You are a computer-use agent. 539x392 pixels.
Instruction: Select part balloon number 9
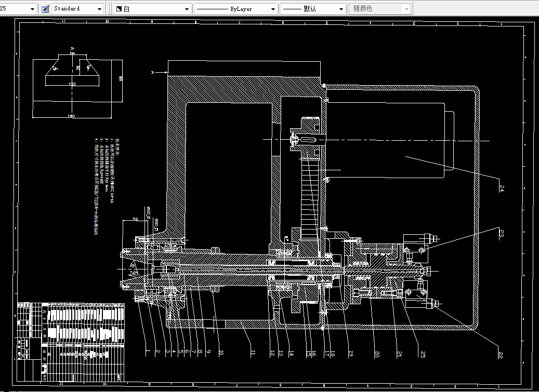208,352
